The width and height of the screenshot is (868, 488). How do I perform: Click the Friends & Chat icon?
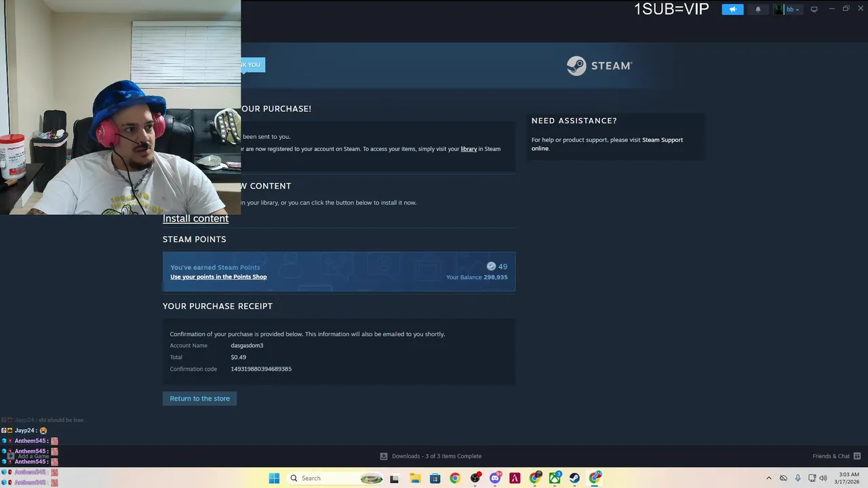[x=857, y=456]
